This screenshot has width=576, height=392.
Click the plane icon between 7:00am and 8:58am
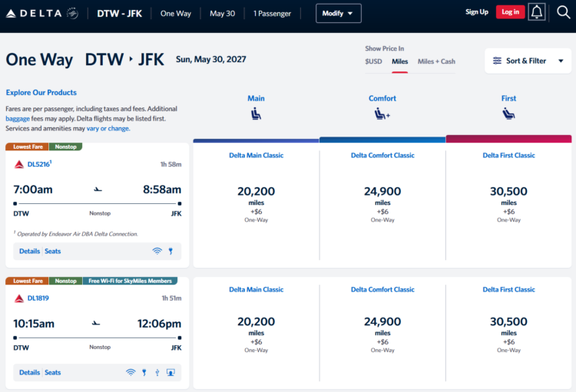pyautogui.click(x=98, y=189)
